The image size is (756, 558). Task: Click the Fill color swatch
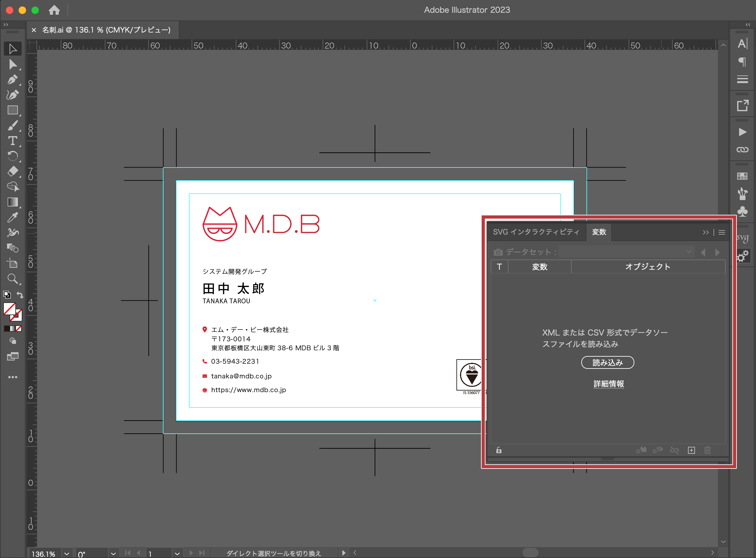[x=9, y=309]
